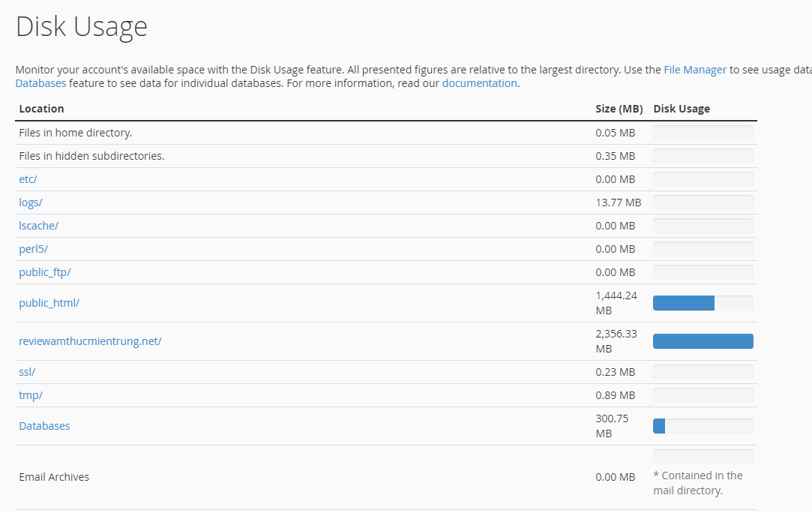Click the public_html/ disk usage bar

point(703,303)
